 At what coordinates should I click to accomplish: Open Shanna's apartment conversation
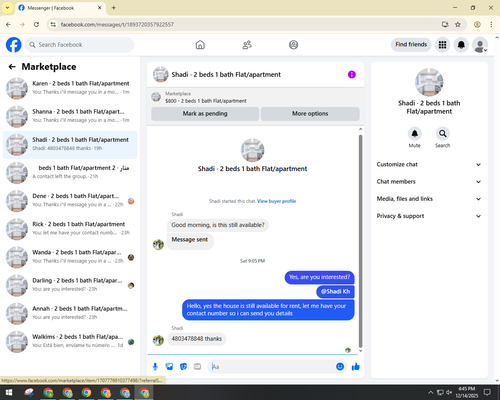pos(70,117)
